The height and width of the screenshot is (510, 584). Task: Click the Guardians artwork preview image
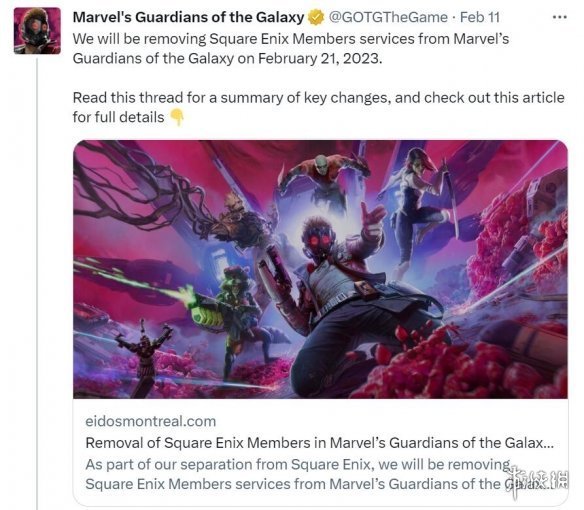pos(320,269)
